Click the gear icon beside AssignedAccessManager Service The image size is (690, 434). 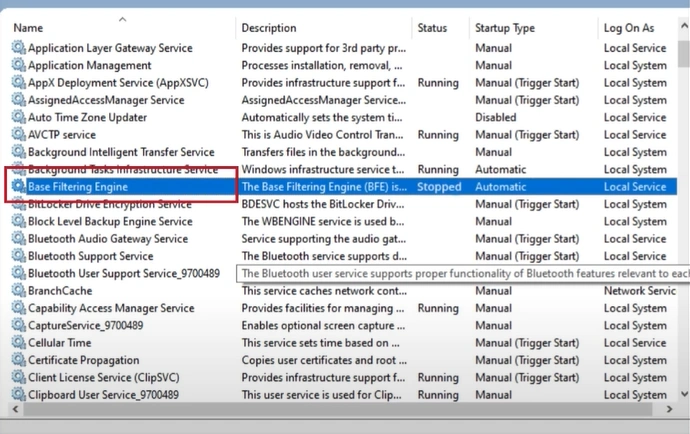tap(18, 100)
